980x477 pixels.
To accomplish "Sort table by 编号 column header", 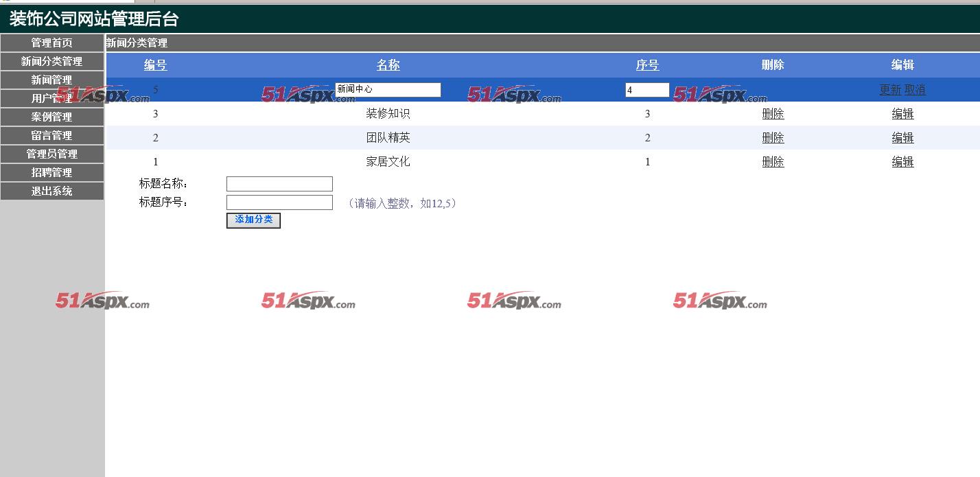I will (155, 65).
